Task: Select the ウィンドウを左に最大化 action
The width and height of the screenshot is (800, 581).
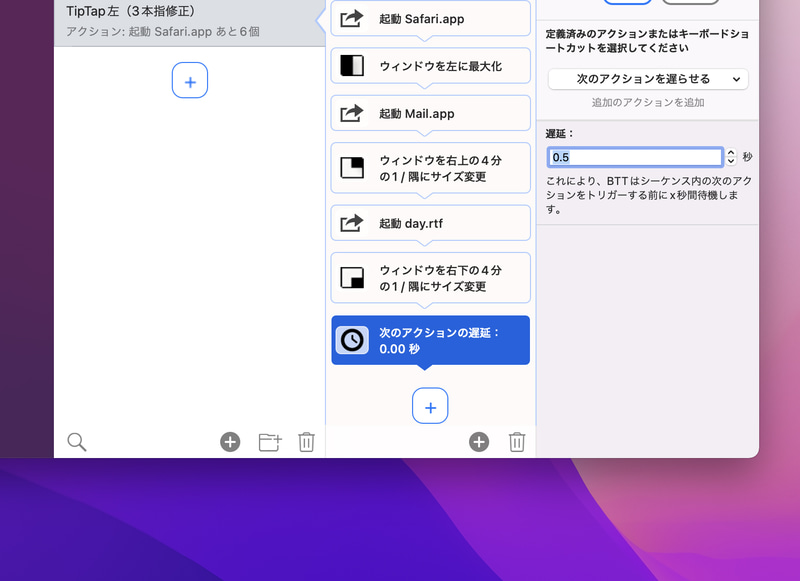Action: pos(431,66)
